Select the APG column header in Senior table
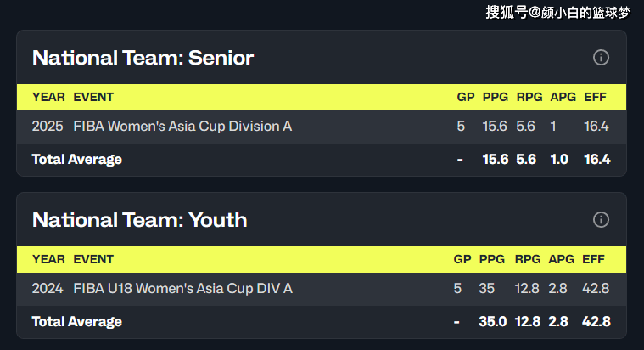The height and width of the screenshot is (350, 644). coord(563,97)
